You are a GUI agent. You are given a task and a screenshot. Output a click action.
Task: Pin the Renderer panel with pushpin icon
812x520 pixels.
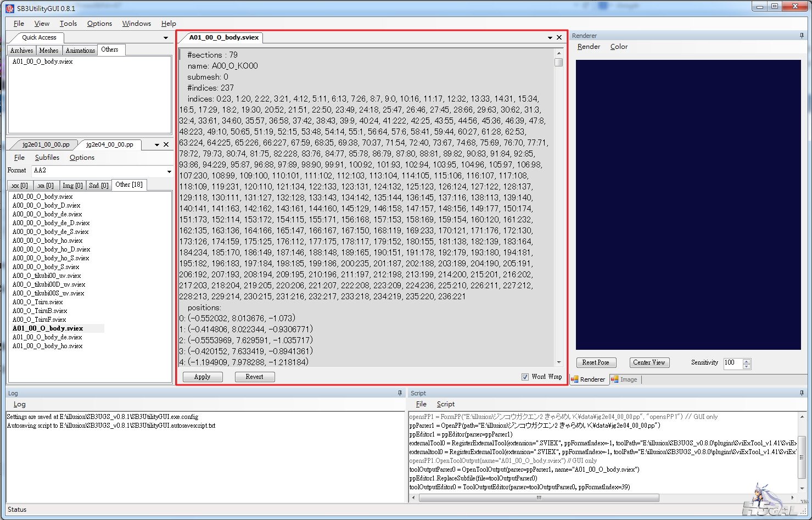pyautogui.click(x=802, y=36)
